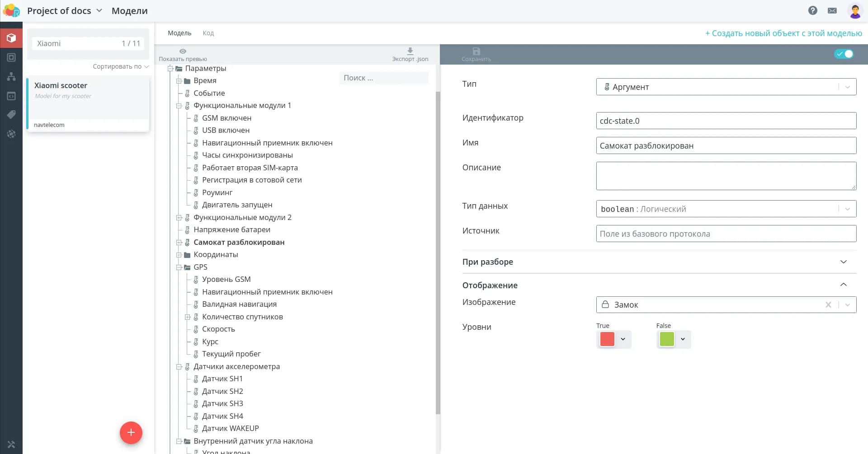Pick the red True level color swatch

click(x=607, y=339)
